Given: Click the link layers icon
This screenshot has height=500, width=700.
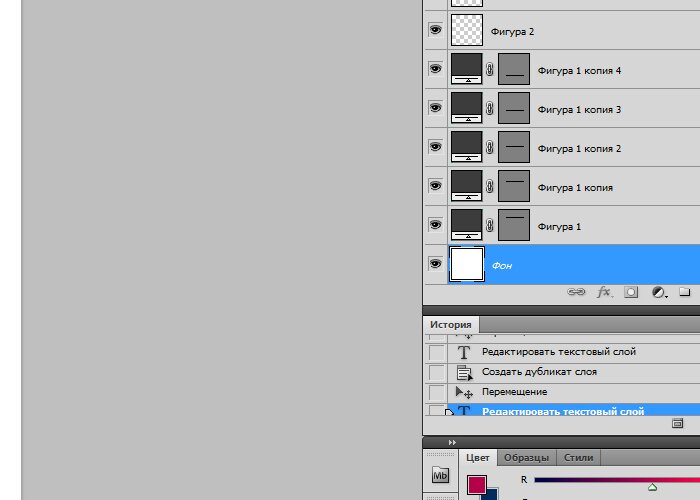Looking at the screenshot, I should tap(577, 292).
